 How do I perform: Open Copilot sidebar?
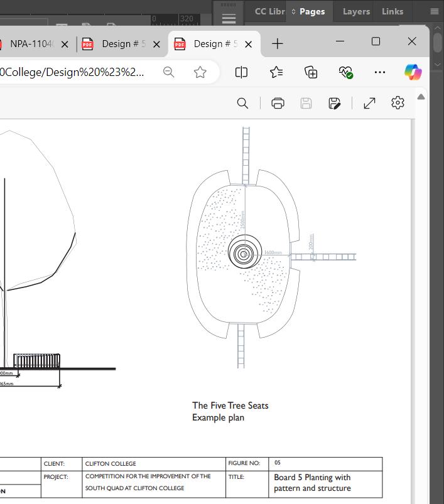[413, 72]
